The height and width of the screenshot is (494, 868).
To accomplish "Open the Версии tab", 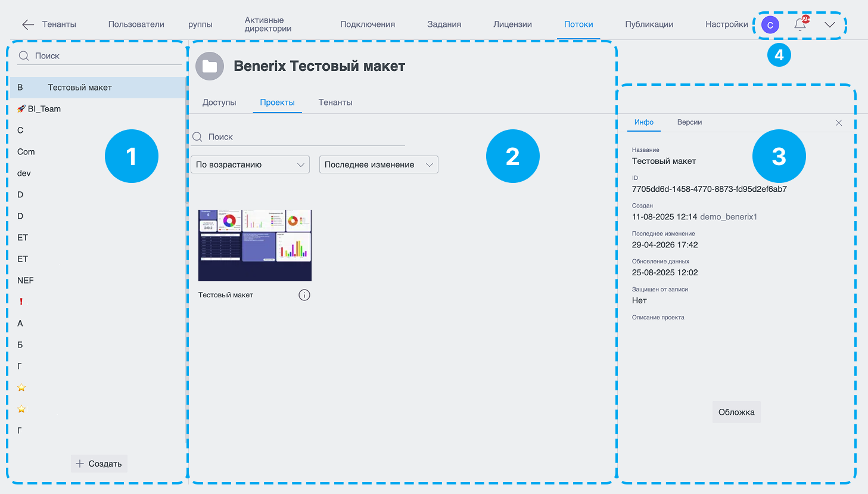I will coord(690,122).
